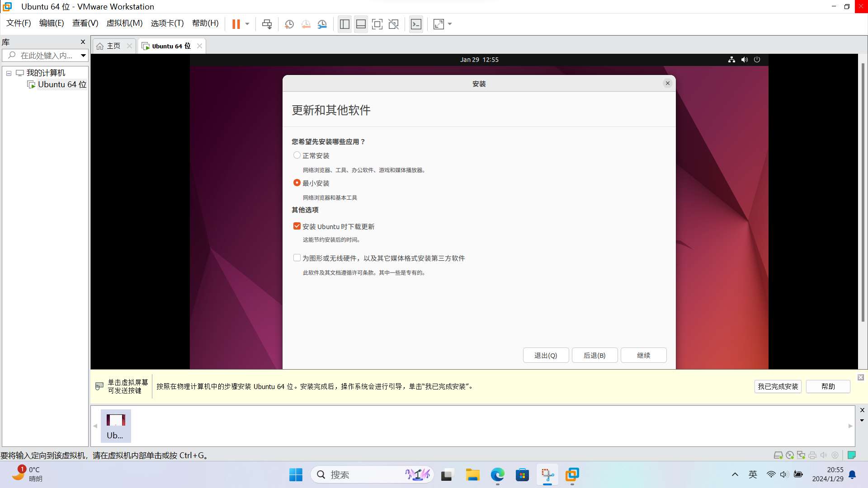Close the 主页 tab
This screenshot has width=868, height=488.
[129, 46]
